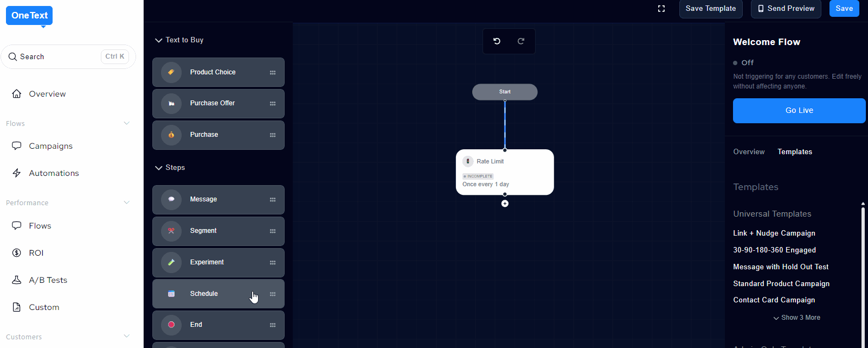
Task: Click the Universal Templates heading
Action: click(x=772, y=214)
